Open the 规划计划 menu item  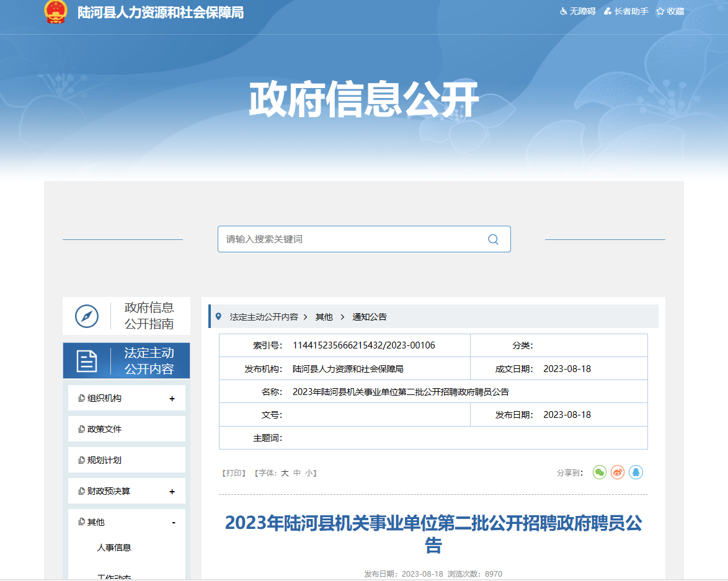click(104, 460)
